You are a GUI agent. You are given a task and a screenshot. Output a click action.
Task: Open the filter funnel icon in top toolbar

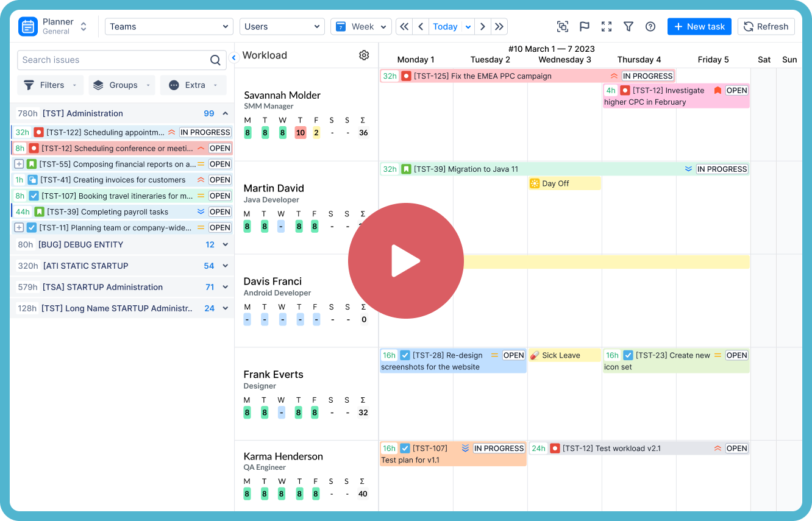pyautogui.click(x=629, y=27)
